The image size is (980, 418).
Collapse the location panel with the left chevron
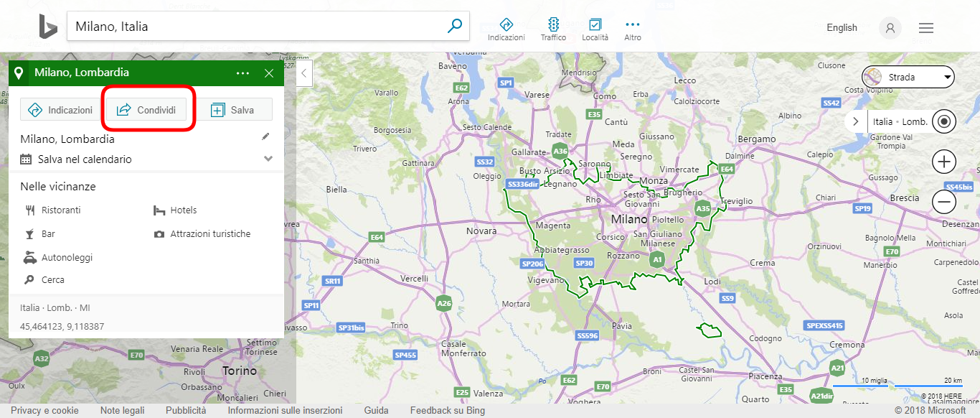303,72
